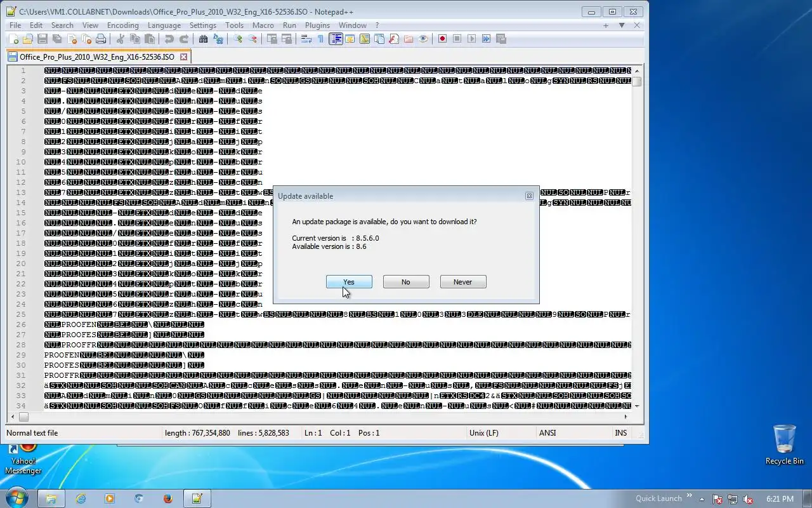
Task: Open the Settings menu
Action: pos(203,25)
